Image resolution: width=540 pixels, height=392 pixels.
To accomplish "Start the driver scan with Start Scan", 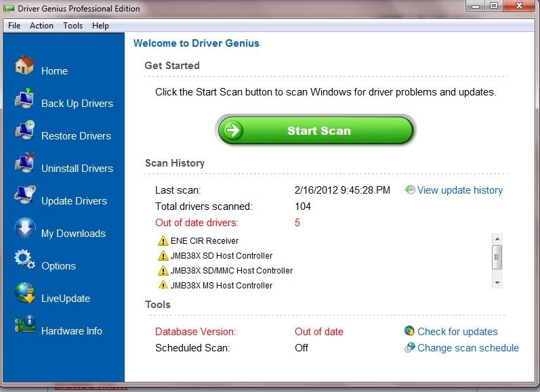I will pyautogui.click(x=316, y=131).
